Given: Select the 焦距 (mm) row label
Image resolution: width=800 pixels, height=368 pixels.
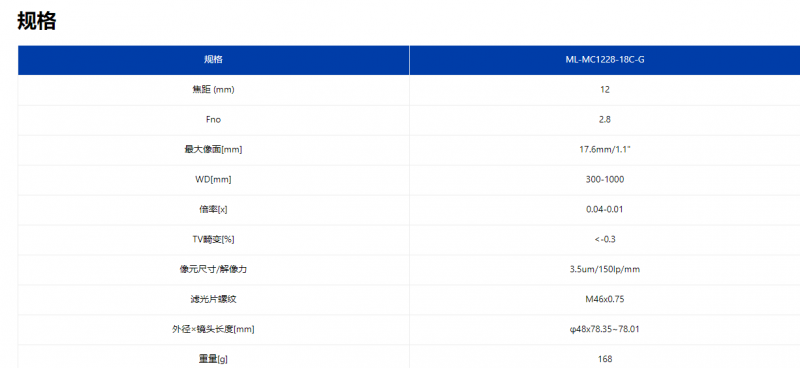Looking at the screenshot, I should pos(213,90).
